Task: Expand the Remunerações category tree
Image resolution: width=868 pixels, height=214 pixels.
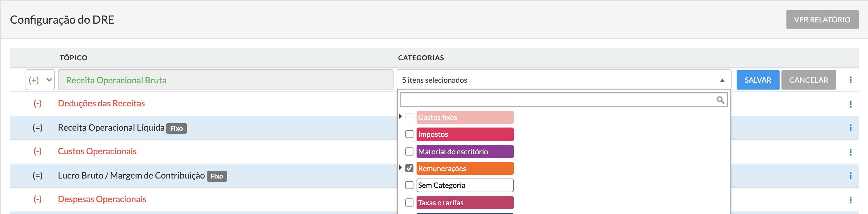Action: tap(400, 167)
